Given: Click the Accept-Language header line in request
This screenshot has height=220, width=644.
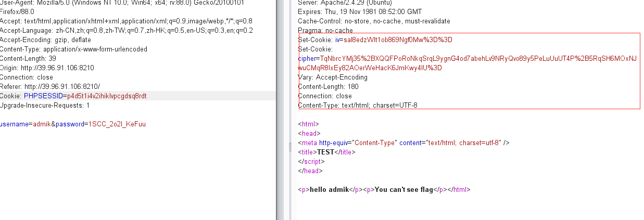Looking at the screenshot, I should click(x=127, y=31).
